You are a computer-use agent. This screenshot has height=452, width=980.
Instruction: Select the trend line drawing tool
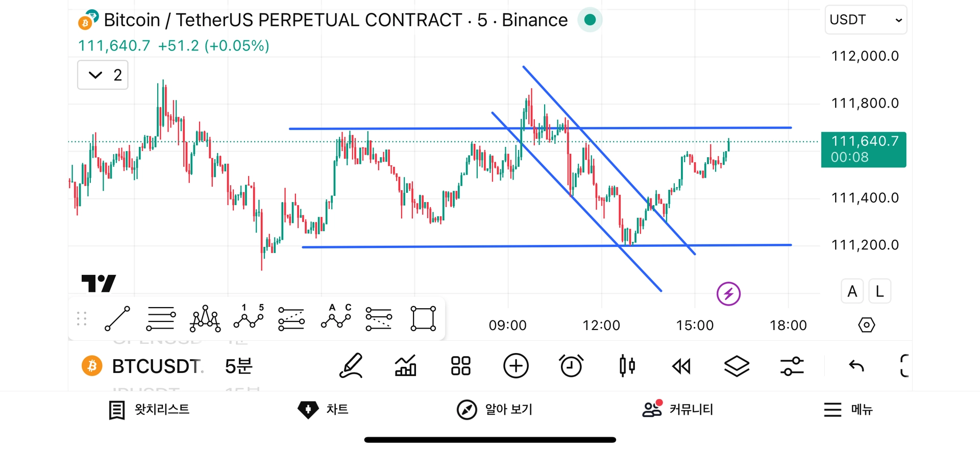(x=117, y=319)
